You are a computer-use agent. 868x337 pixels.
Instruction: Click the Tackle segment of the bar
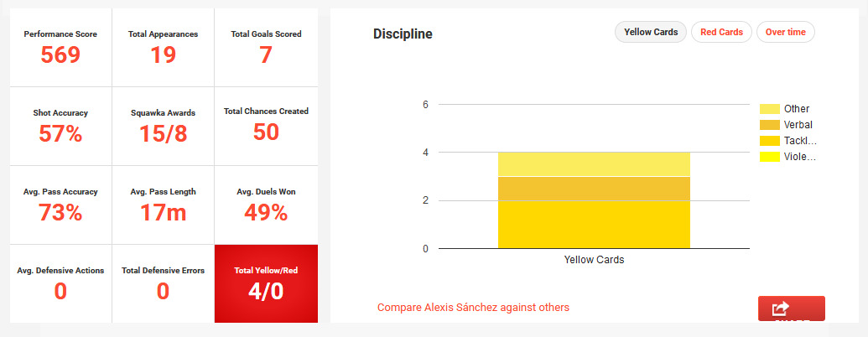click(x=594, y=224)
